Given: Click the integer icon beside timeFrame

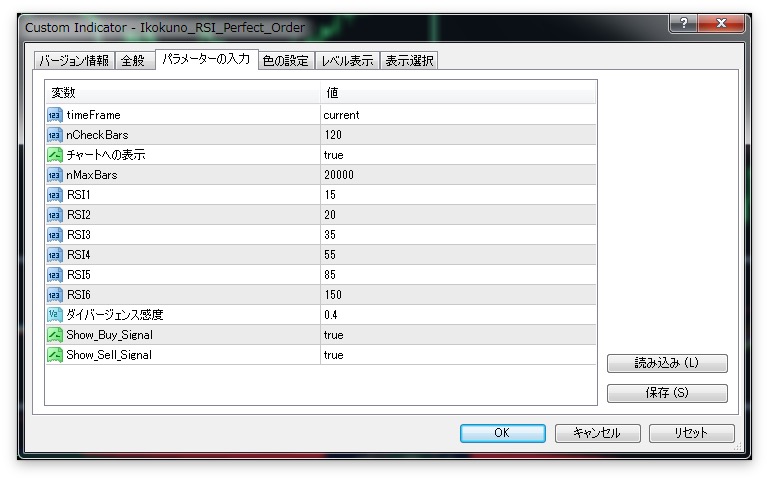Looking at the screenshot, I should 55,115.
